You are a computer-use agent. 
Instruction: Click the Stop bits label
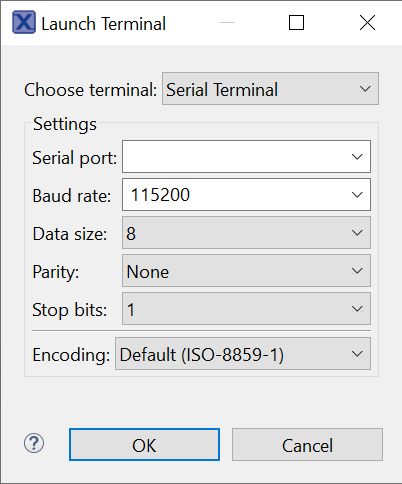[x=70, y=310]
